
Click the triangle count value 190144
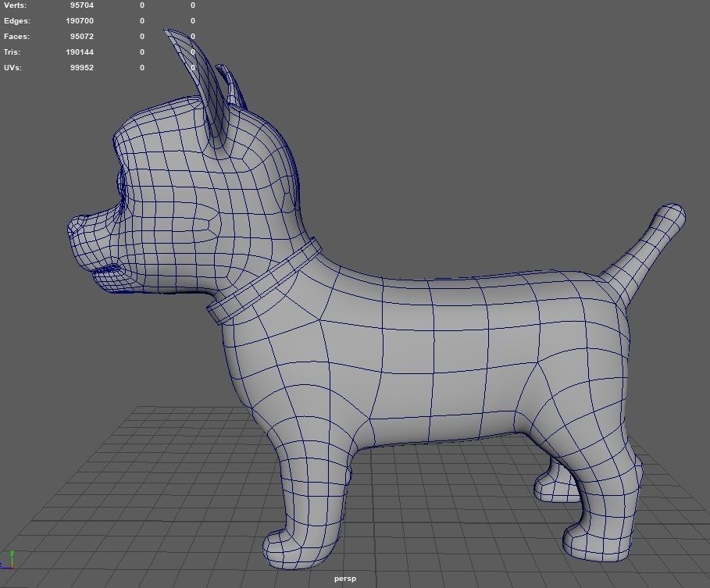point(80,52)
